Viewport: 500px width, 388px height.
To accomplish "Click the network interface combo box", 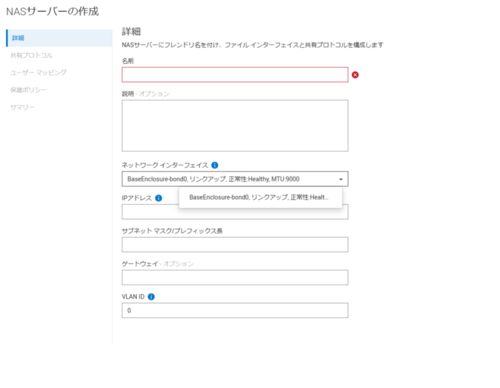I will coord(235,179).
